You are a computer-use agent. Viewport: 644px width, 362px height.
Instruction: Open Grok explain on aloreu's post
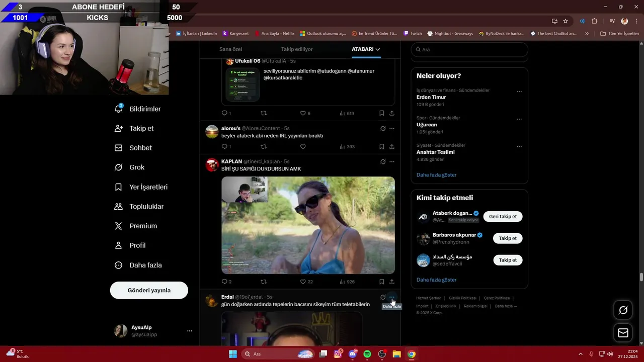point(383,129)
